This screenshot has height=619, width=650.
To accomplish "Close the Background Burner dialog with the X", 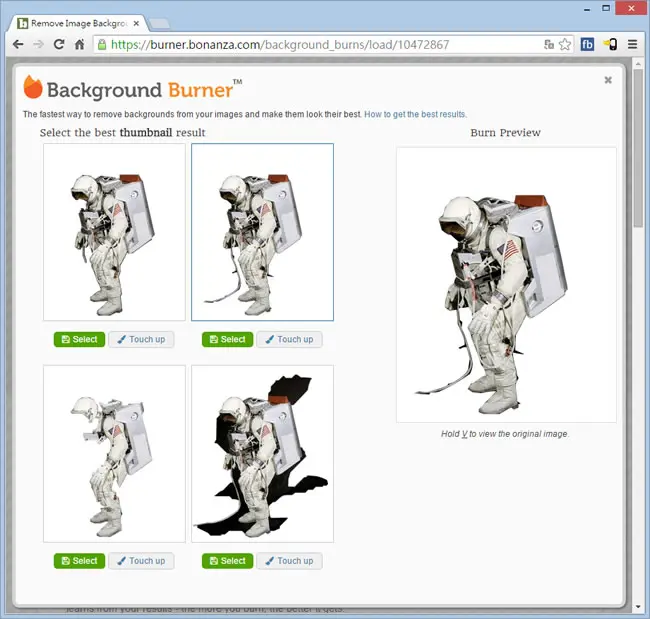I will pyautogui.click(x=608, y=80).
